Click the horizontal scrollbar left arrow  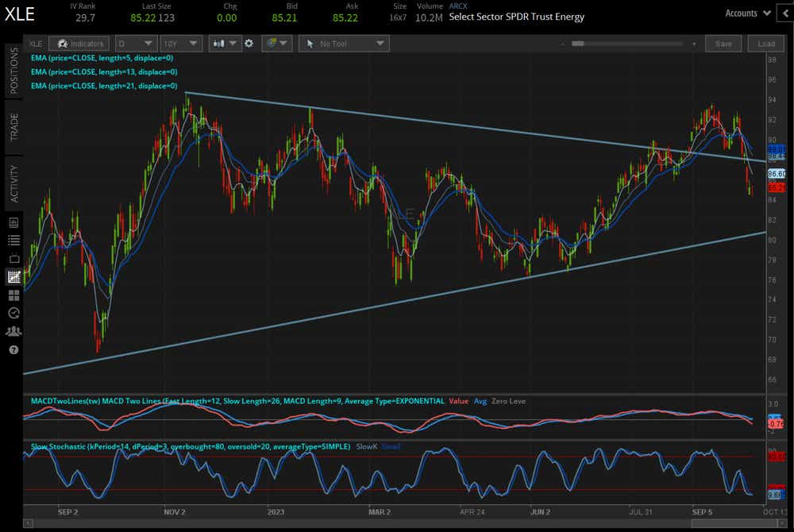point(28,523)
